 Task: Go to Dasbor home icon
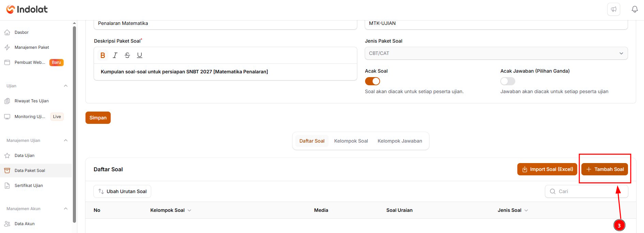point(7,32)
